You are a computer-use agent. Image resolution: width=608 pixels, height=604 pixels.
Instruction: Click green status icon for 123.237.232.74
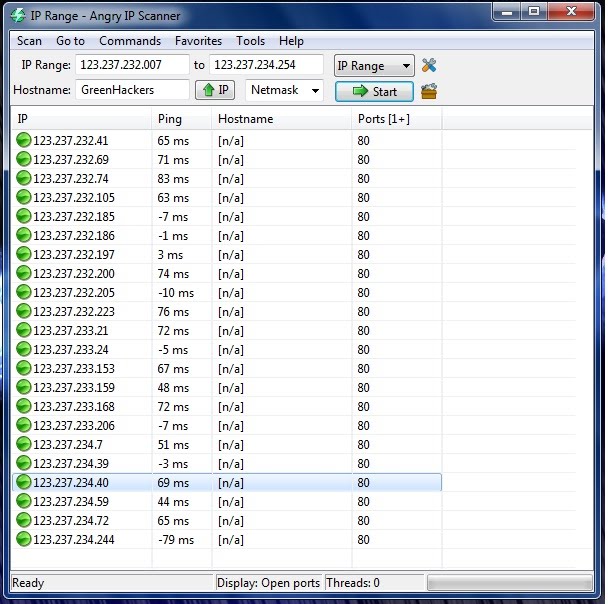24,178
